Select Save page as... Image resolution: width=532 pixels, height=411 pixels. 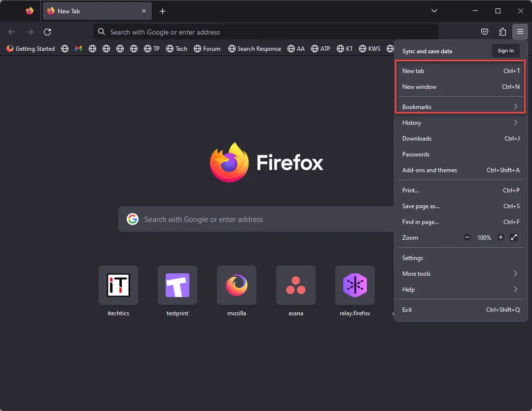tap(461, 206)
